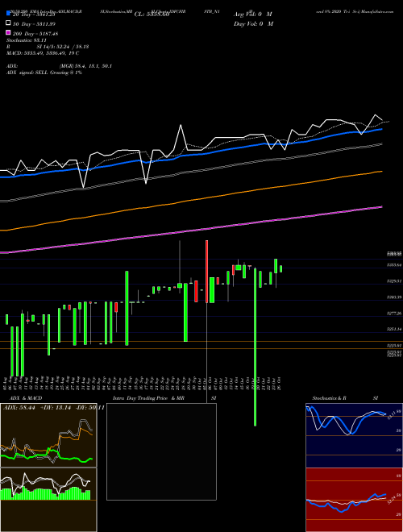The height and width of the screenshot is (532, 403).
Task: Click the 'Stochastics & R' panel title
Action: pos(329,398)
